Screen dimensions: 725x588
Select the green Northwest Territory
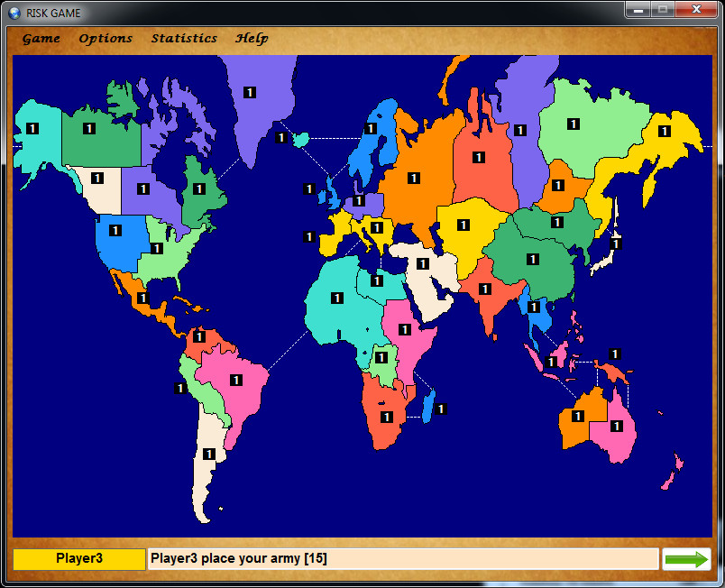(89, 128)
